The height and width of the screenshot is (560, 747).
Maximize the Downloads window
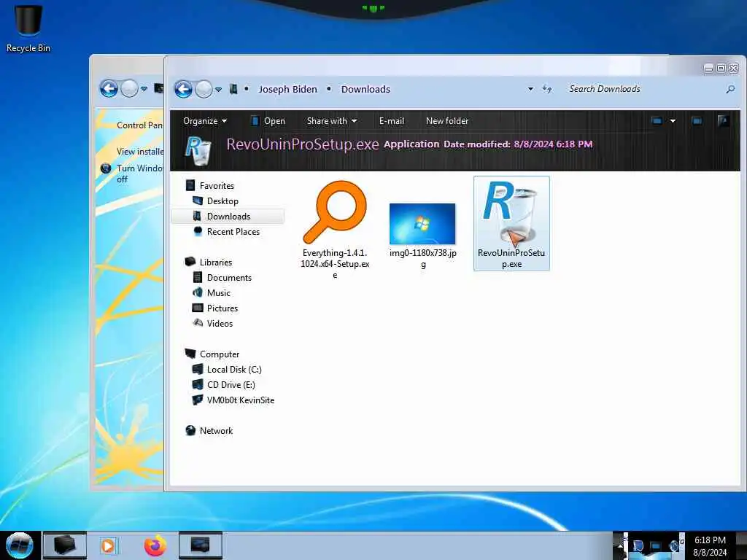(x=721, y=69)
